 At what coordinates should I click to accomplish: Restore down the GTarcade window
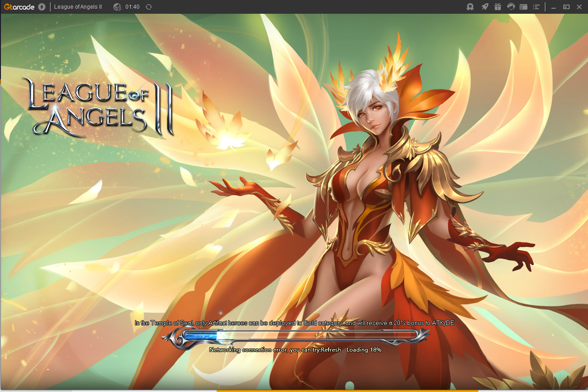(x=566, y=7)
